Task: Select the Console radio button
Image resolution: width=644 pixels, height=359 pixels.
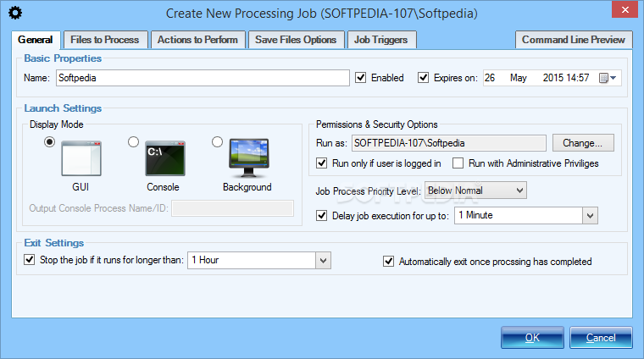Action: pyautogui.click(x=133, y=142)
